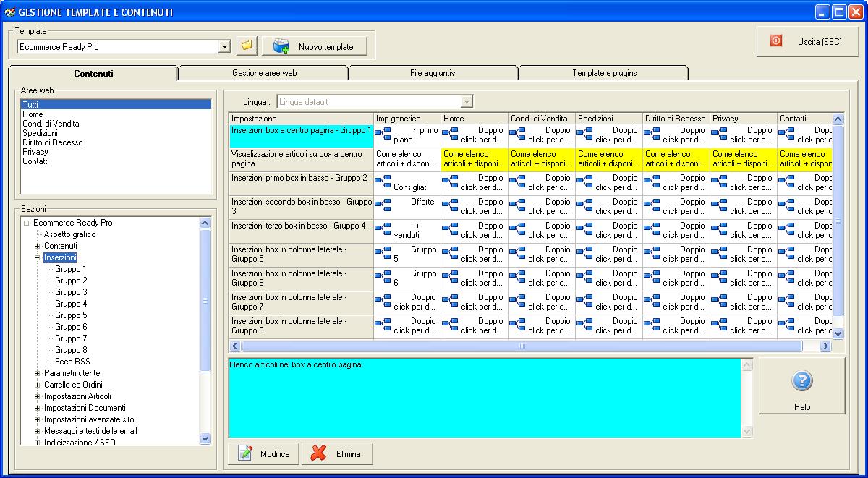Select Spedizioni in the Aree web list
Screen dimensions: 868x478
pyautogui.click(x=40, y=133)
